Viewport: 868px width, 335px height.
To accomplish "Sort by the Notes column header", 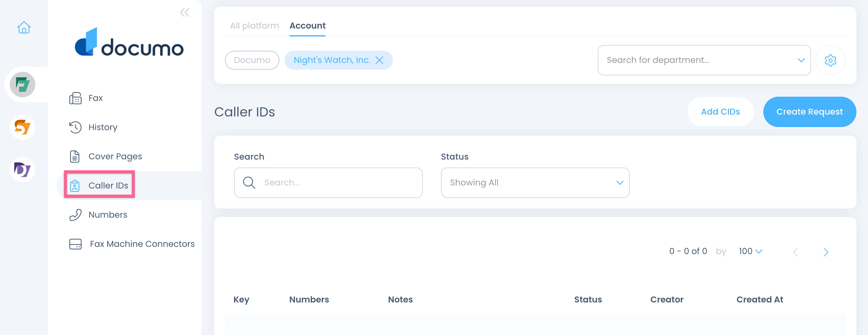I will click(x=400, y=299).
